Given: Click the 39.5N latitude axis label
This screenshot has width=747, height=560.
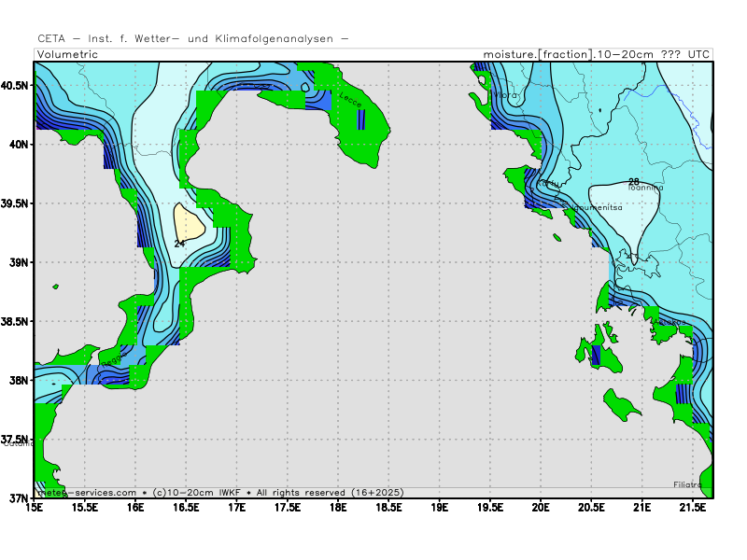Looking at the screenshot, I should click(16, 203).
